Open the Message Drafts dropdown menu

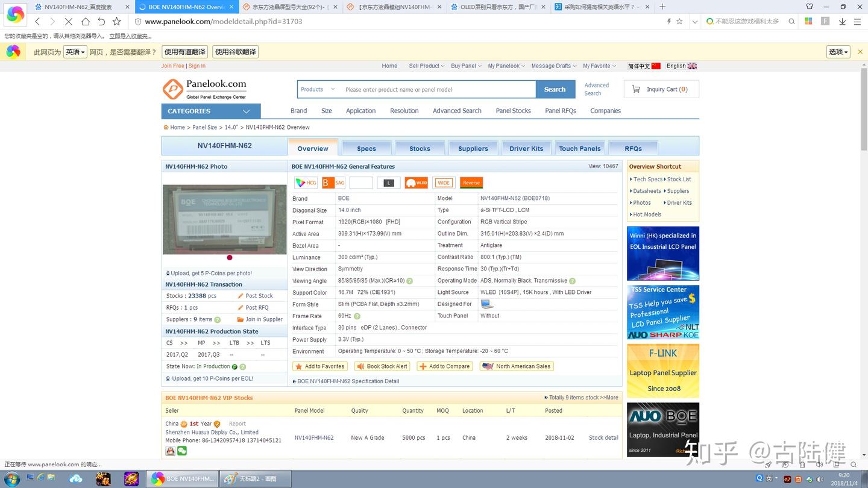tap(554, 66)
